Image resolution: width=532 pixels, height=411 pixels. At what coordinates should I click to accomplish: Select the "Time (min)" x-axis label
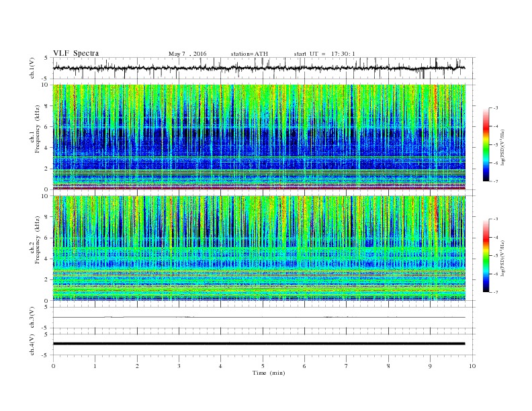[269, 373]
